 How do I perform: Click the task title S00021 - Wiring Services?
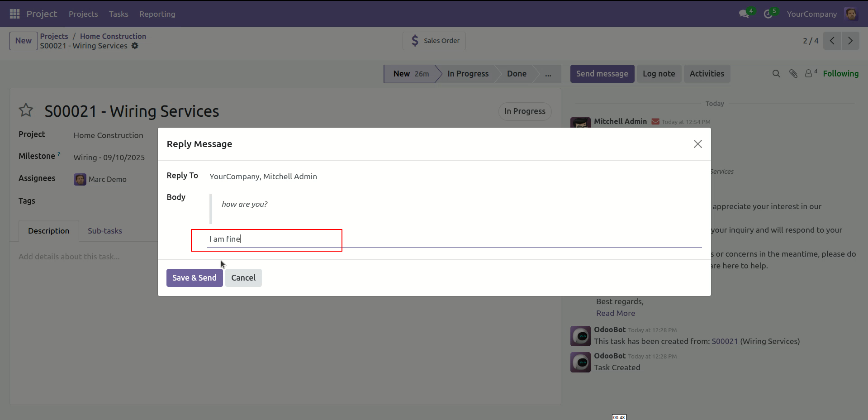point(132,111)
